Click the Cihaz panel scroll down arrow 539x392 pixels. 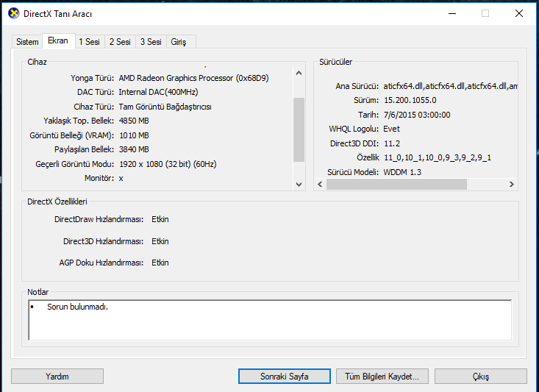[x=299, y=185]
